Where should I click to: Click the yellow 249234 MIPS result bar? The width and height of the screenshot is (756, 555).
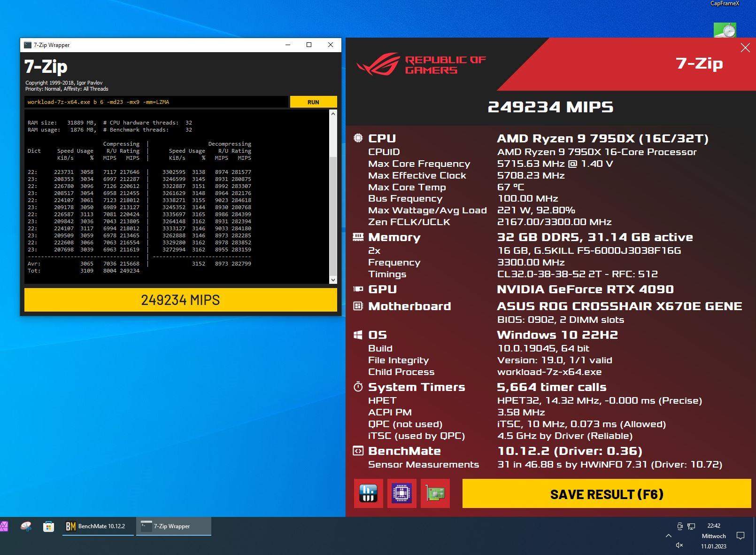(x=181, y=300)
